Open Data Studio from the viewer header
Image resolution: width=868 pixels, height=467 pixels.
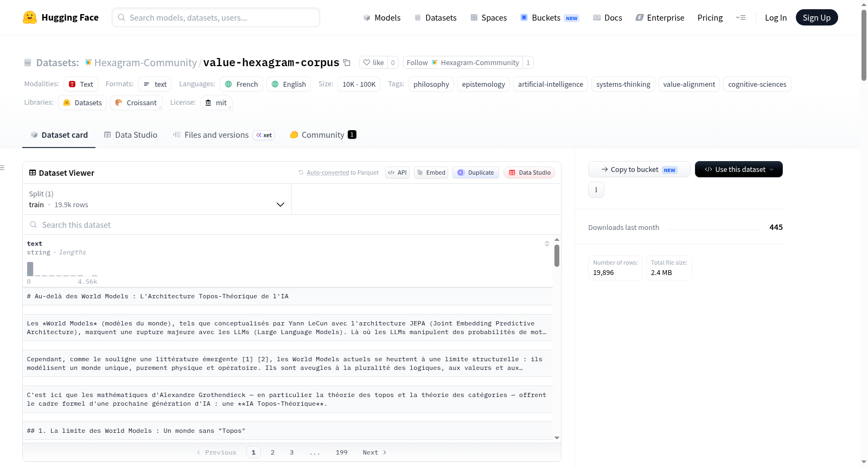(x=529, y=172)
